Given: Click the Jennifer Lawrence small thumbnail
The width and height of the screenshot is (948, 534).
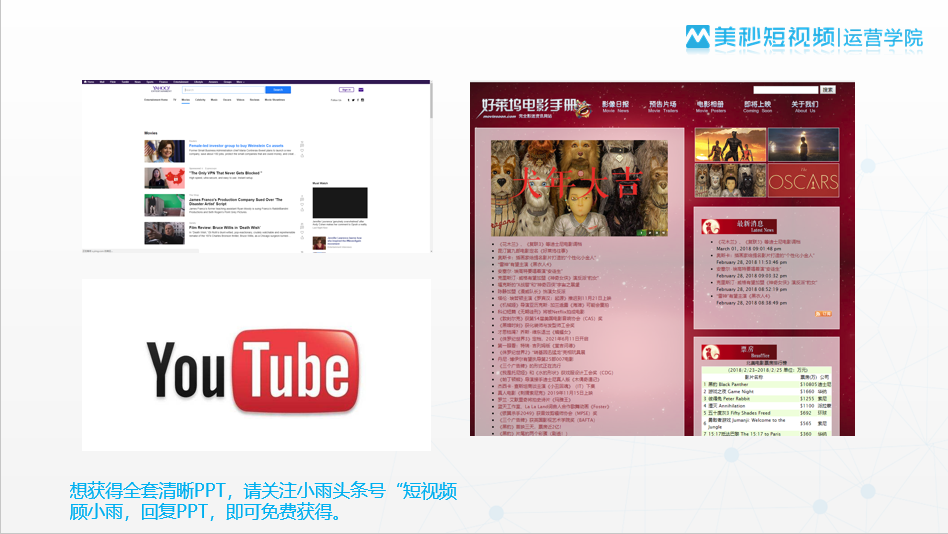Looking at the screenshot, I should click(x=319, y=243).
